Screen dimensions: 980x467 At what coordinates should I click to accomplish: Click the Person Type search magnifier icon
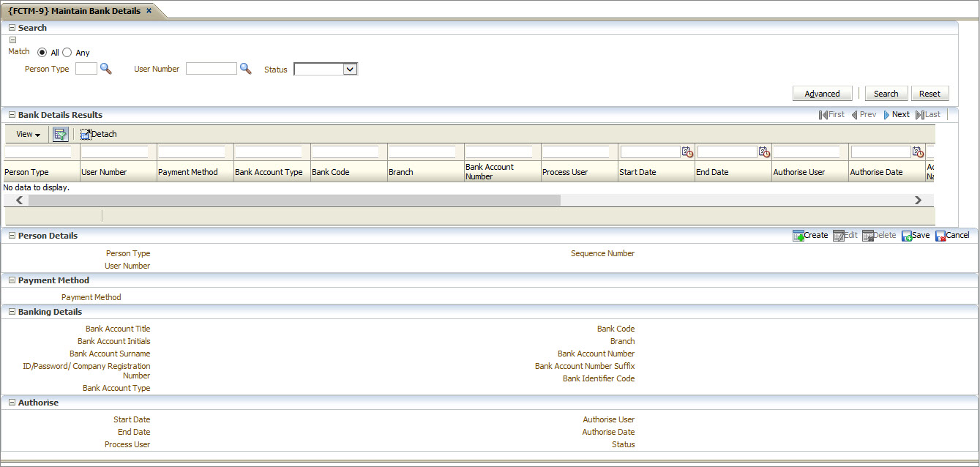106,69
